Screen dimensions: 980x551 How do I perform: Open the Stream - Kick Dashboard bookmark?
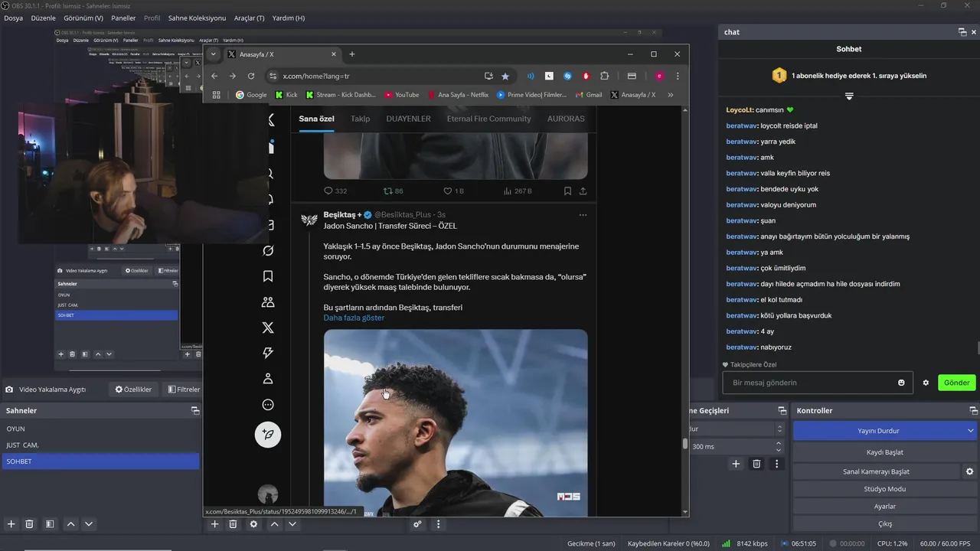pos(341,95)
